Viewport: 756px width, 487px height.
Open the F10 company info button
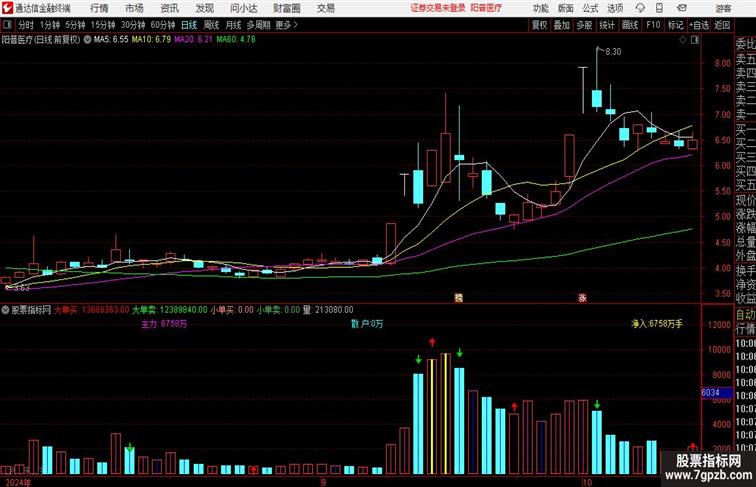tap(653, 25)
